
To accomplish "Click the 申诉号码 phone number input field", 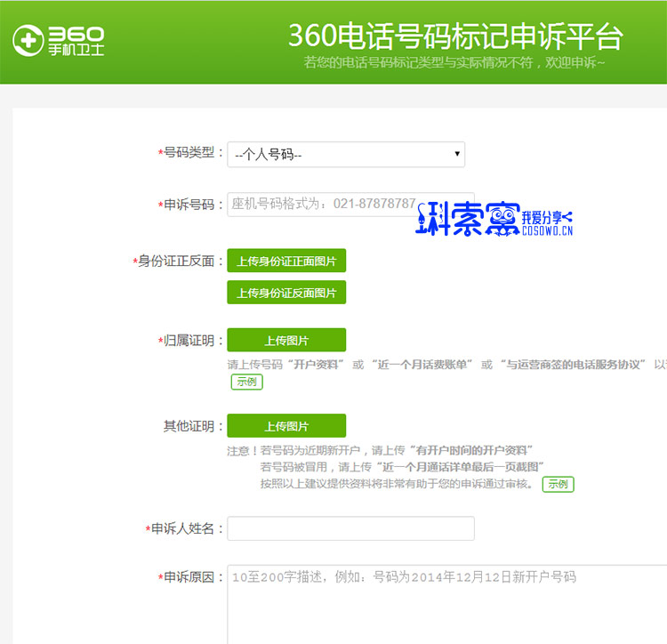I will 350,205.
